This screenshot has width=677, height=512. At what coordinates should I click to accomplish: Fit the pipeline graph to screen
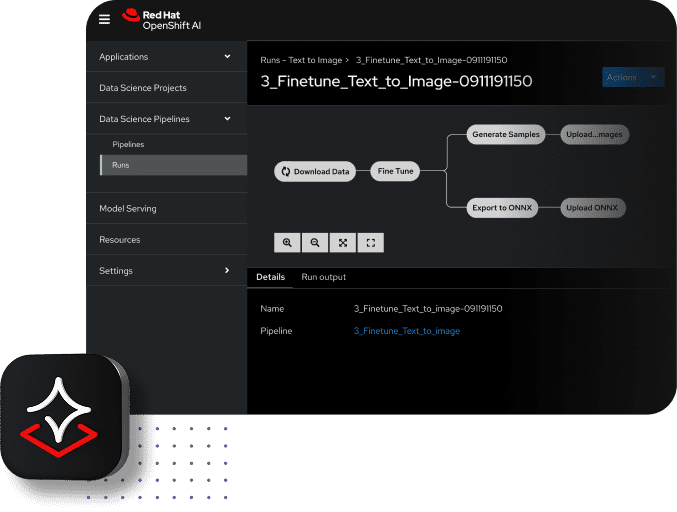343,243
